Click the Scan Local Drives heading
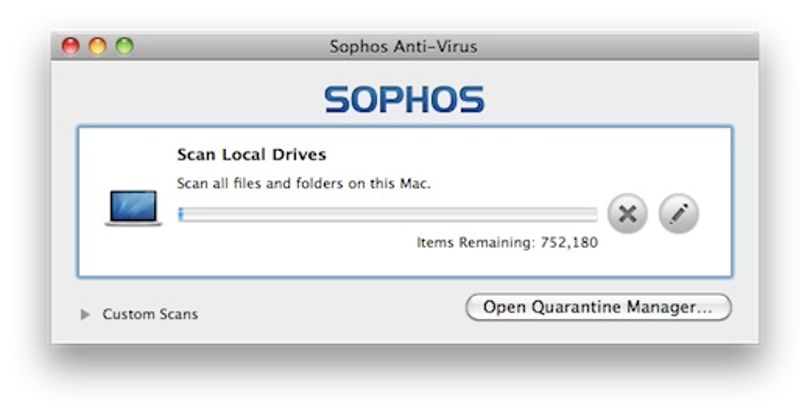 (x=252, y=155)
